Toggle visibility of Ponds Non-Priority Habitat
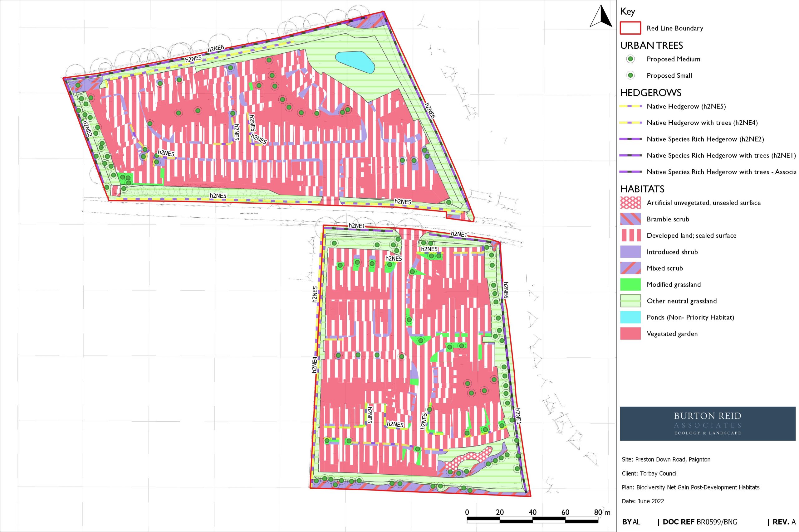Screen dimensions: 799x532 click(x=630, y=317)
